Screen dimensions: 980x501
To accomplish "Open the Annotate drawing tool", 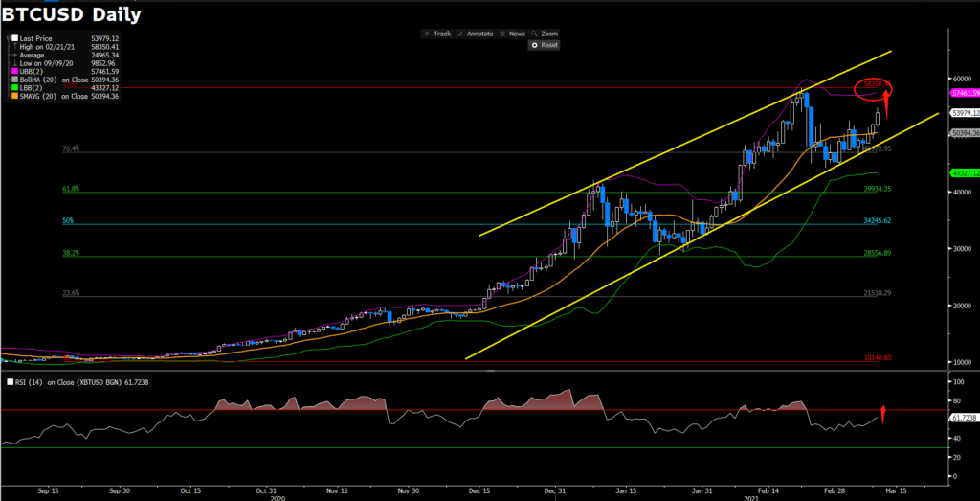I will coord(476,34).
